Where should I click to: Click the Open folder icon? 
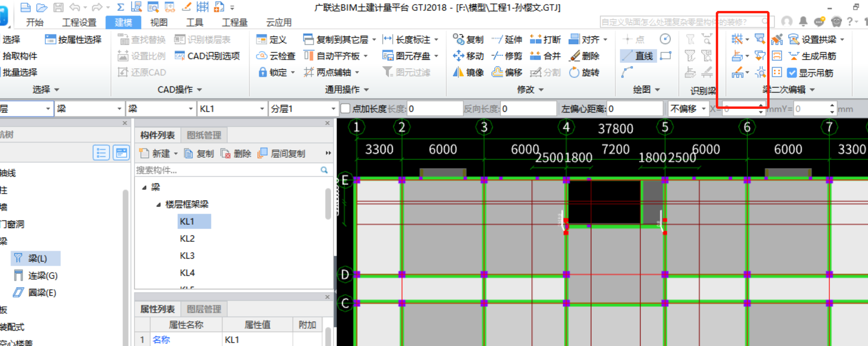tap(42, 7)
